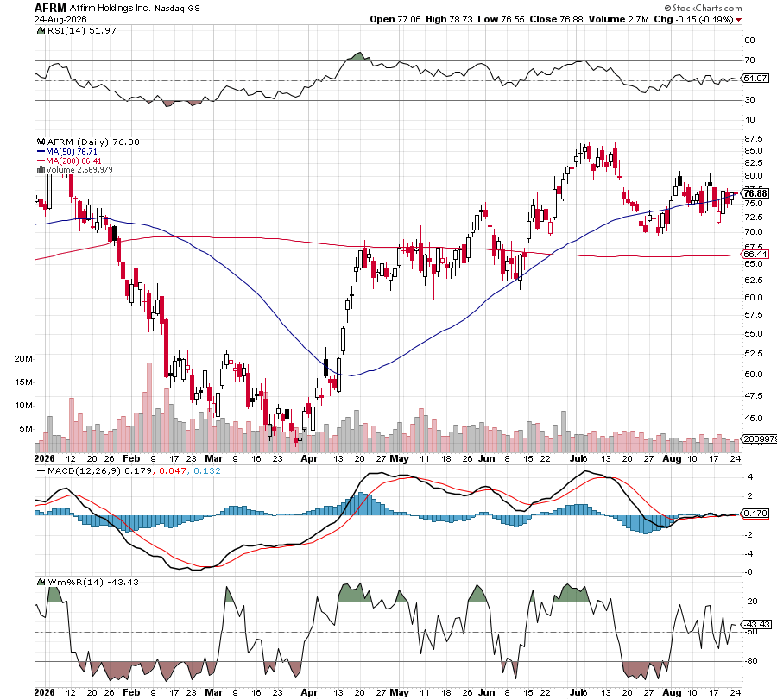777x700 pixels.
Task: Click the 0.179 MACD tag on right axis
Action: point(755,514)
